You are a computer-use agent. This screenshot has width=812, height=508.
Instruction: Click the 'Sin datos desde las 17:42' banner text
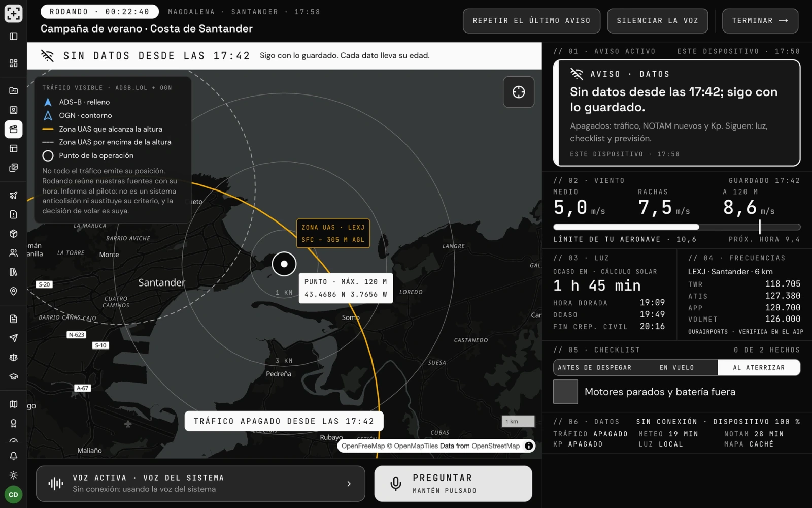click(x=156, y=56)
